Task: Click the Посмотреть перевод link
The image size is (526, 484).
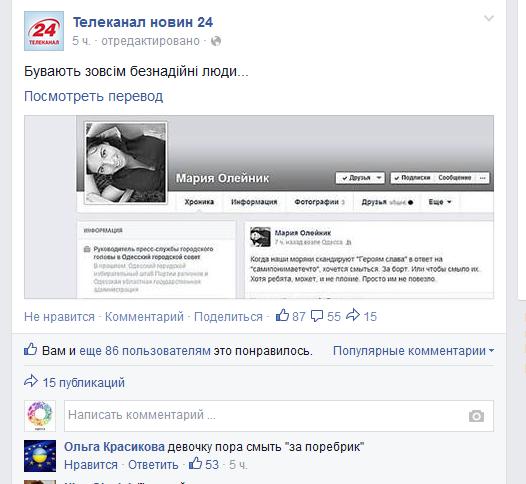Action: click(x=94, y=97)
